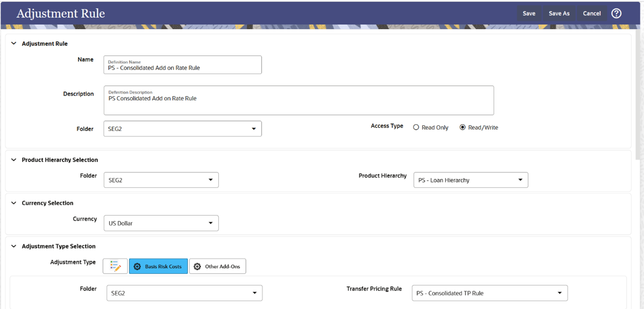The height and width of the screenshot is (309, 644).
Task: Select the Read Only access type
Action: pyautogui.click(x=416, y=127)
